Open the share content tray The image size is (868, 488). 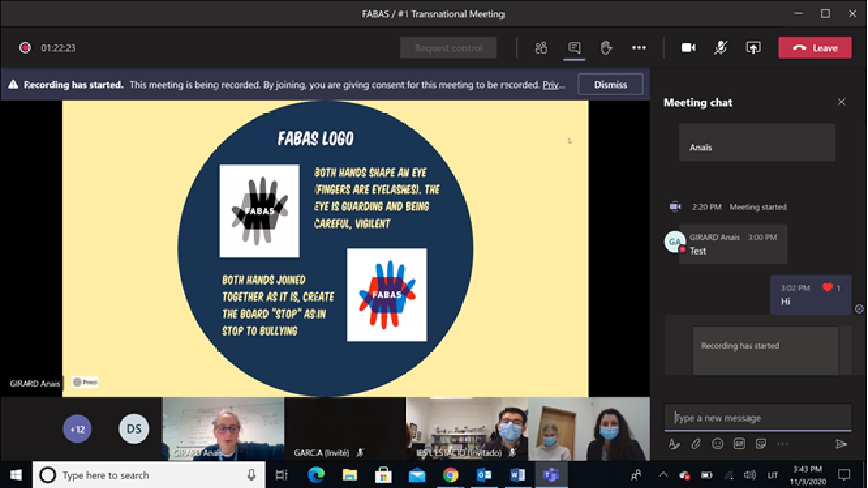pos(753,47)
